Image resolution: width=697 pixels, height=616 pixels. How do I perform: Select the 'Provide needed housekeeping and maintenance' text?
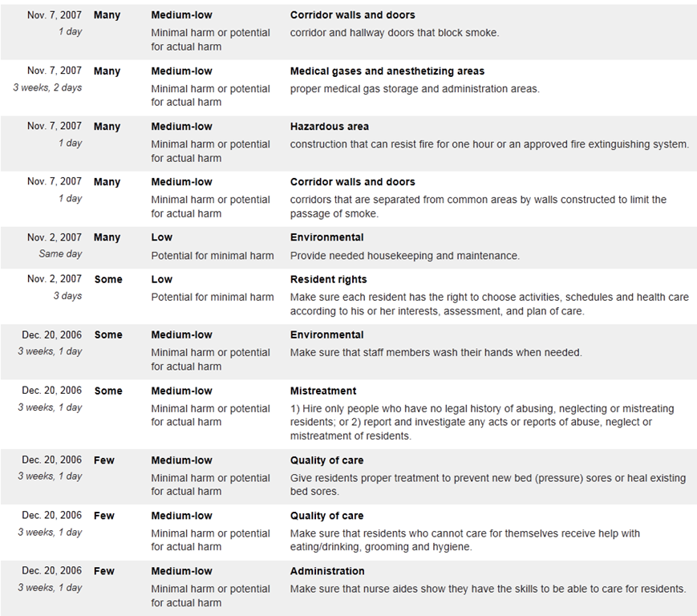click(x=404, y=256)
